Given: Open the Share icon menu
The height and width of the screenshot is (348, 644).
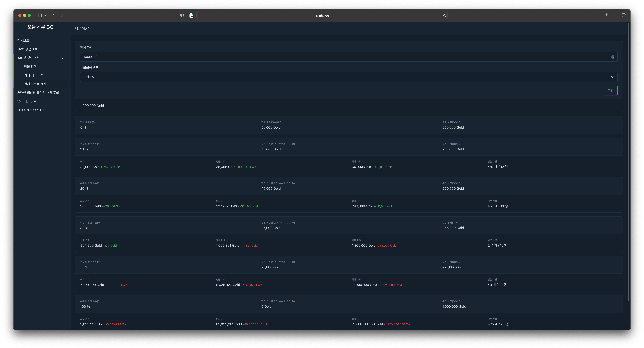Looking at the screenshot, I should [x=606, y=16].
